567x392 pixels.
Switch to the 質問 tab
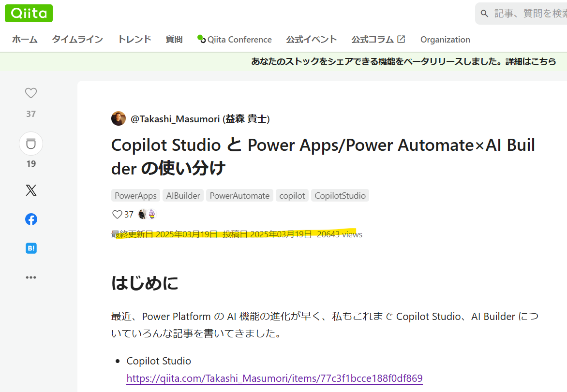[174, 39]
